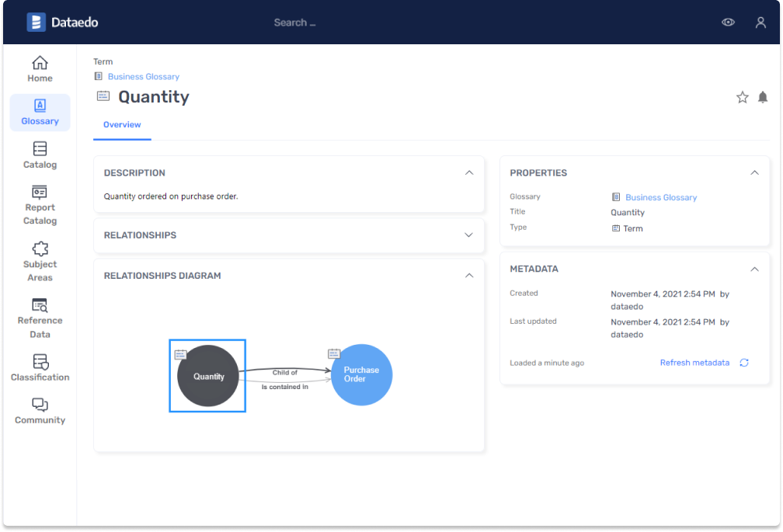Open the Home sidebar icon
The width and height of the screenshot is (783, 532).
pyautogui.click(x=40, y=63)
